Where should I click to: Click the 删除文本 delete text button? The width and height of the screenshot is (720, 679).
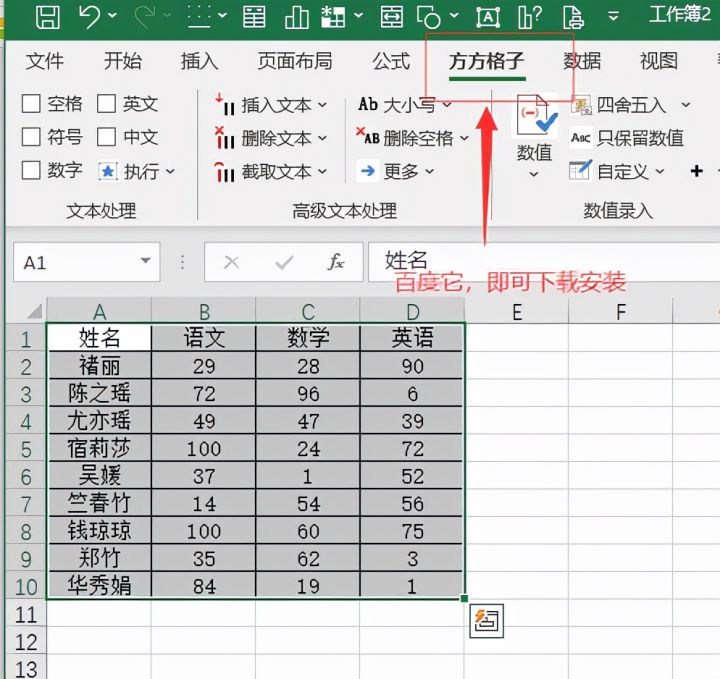[270, 138]
